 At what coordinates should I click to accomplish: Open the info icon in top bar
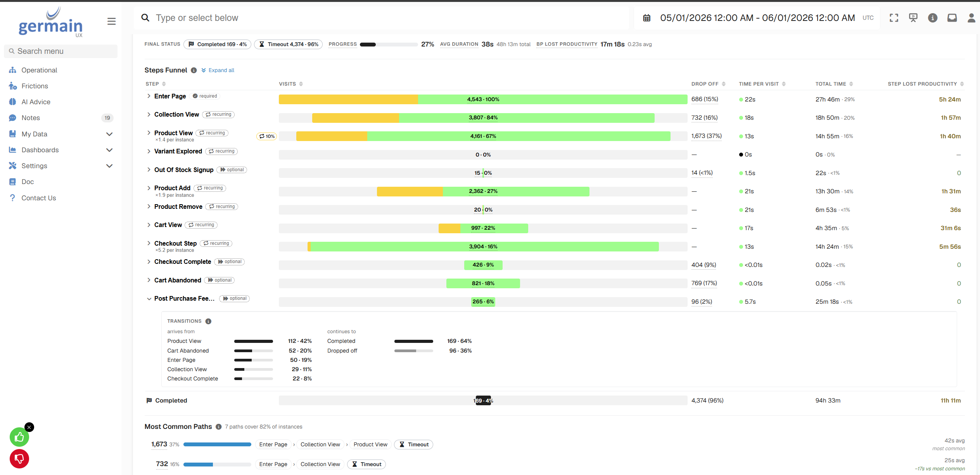click(933, 18)
